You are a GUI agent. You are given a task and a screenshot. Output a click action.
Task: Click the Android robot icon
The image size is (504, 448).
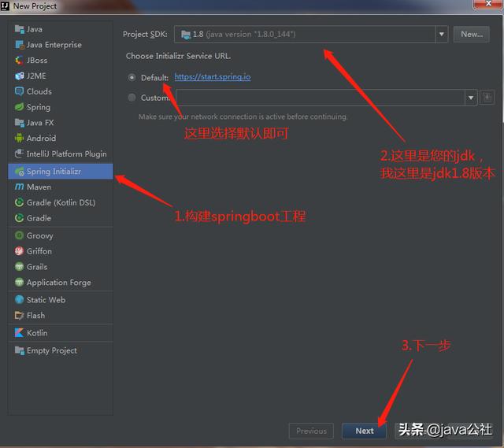(x=19, y=138)
